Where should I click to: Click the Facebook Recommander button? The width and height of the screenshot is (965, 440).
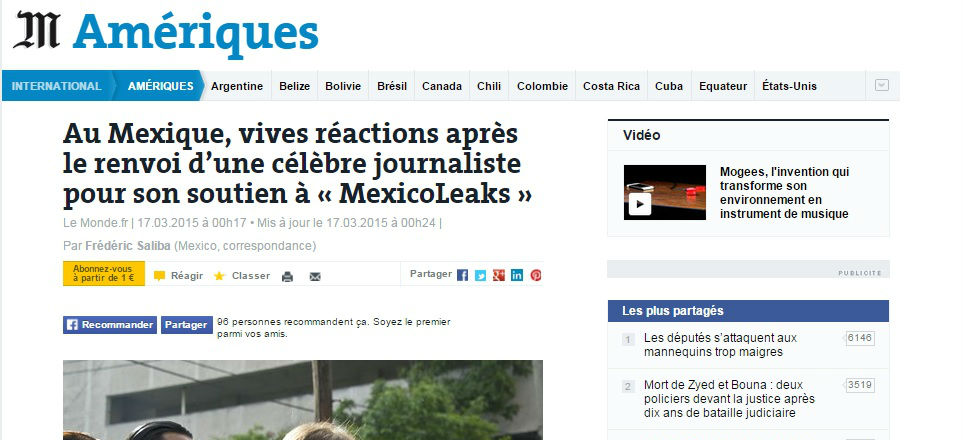pos(110,325)
